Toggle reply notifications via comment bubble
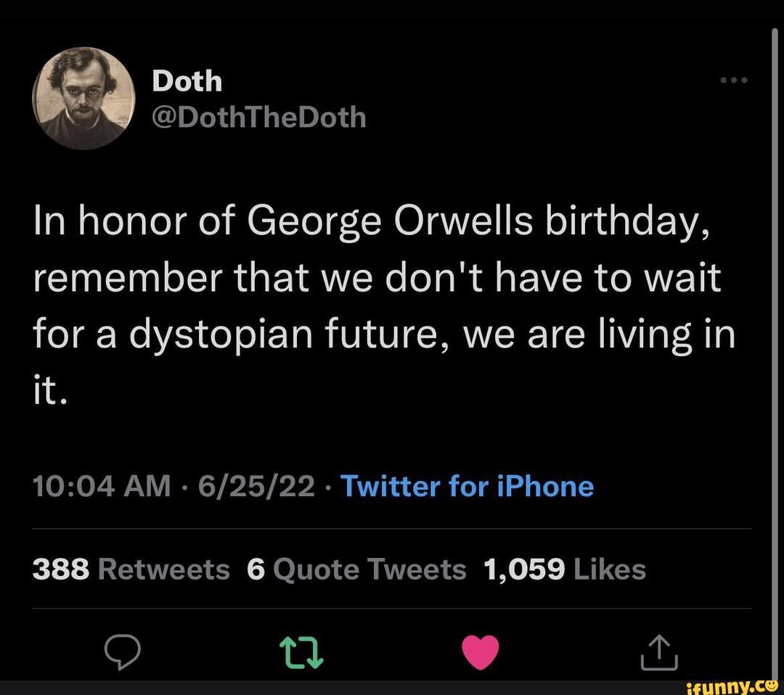 (123, 653)
